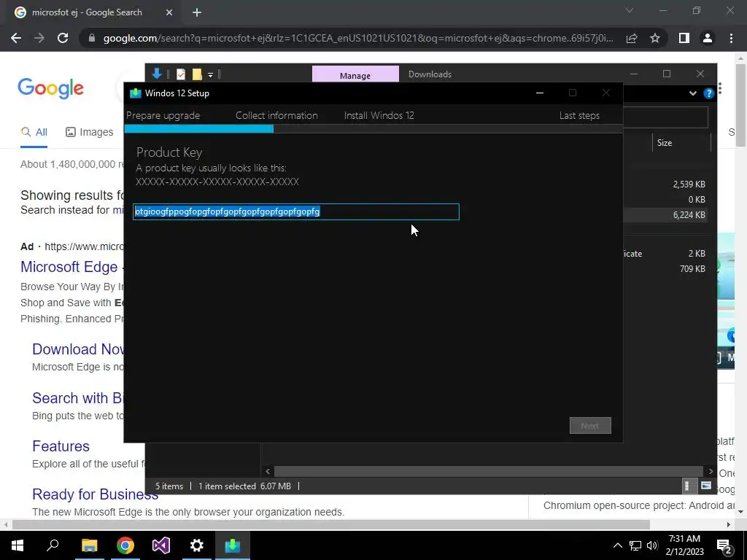Click the site lock icon in address bar
Viewport: 747px width, 560px height.
[x=92, y=38]
